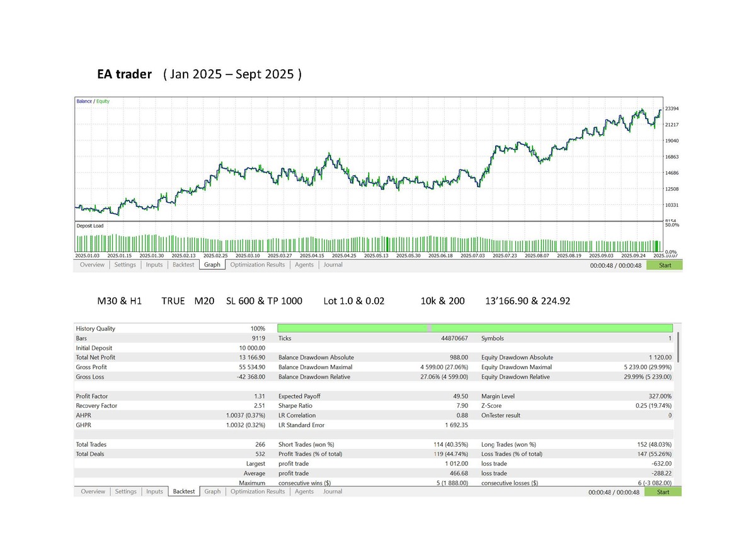Switch to Settings tab below the balance graph

125,265
